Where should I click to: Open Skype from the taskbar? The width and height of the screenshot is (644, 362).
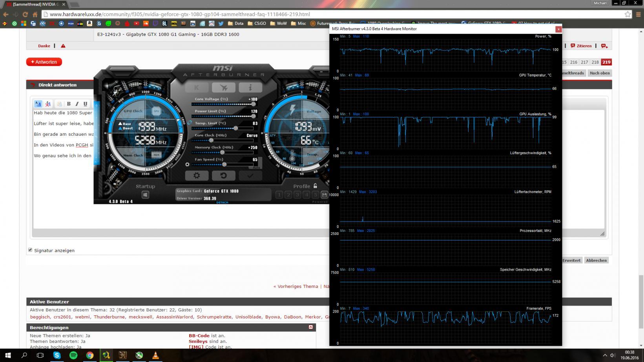point(57,355)
